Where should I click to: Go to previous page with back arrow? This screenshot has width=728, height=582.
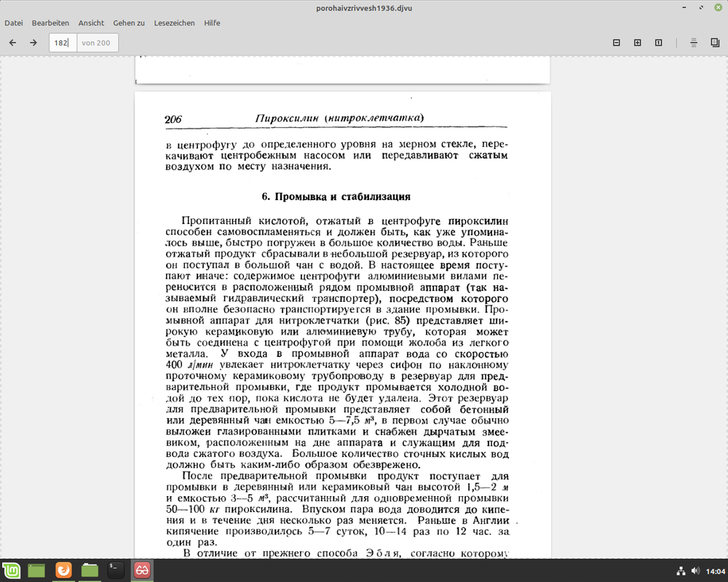click(12, 43)
